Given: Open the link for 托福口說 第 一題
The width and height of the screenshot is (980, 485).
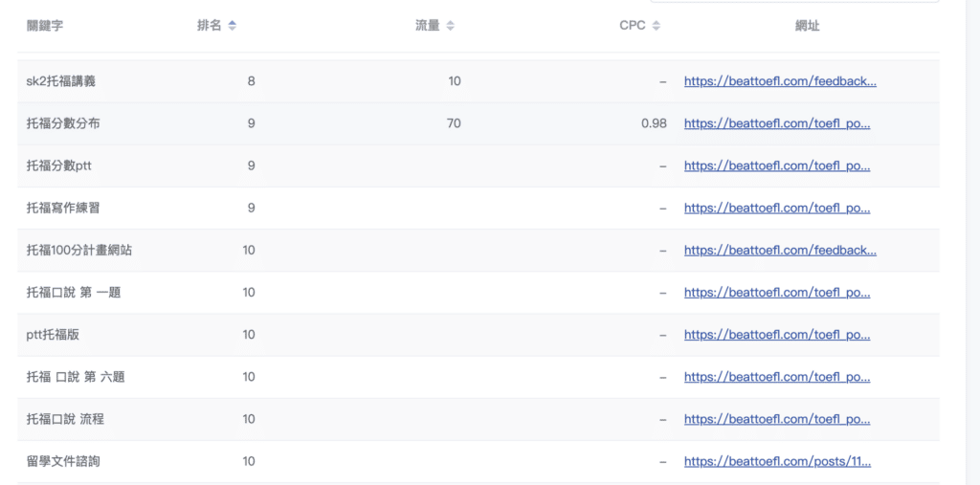Looking at the screenshot, I should 776,292.
